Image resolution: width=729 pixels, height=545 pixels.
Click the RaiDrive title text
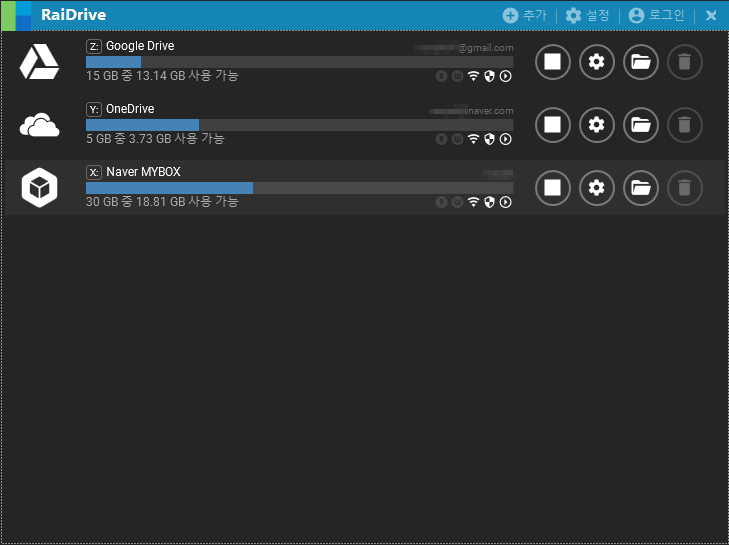[73, 15]
